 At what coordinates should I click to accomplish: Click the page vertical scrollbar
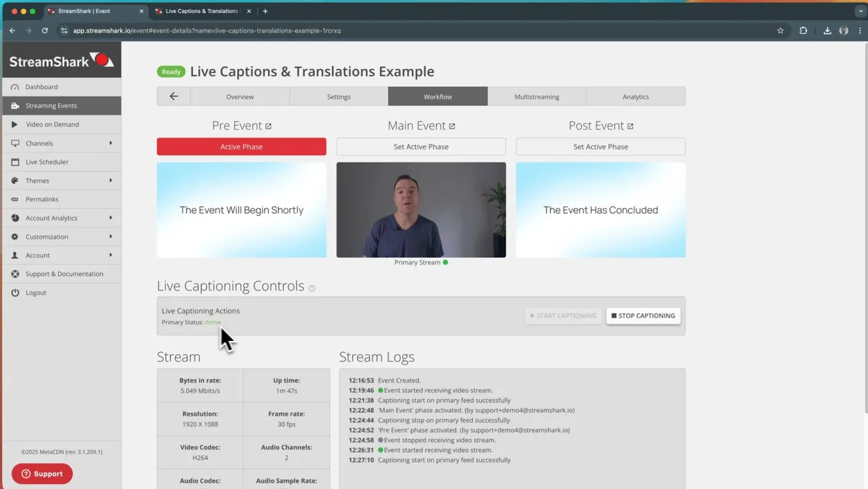click(x=865, y=228)
